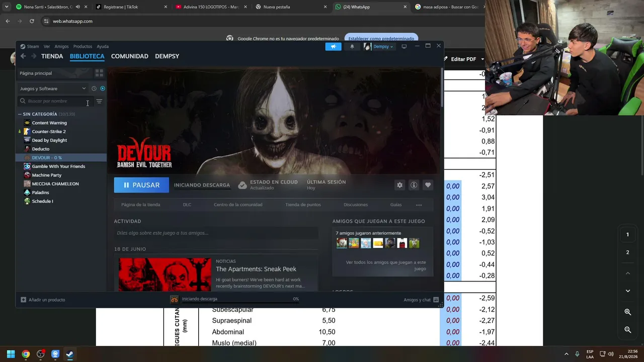The image size is (644, 362).
Task: Pause the DEVOUR download
Action: 141,185
